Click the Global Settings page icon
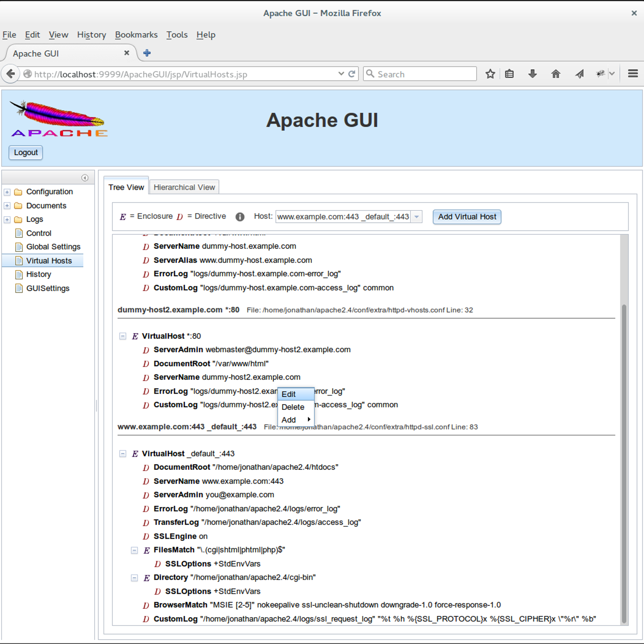 click(19, 247)
